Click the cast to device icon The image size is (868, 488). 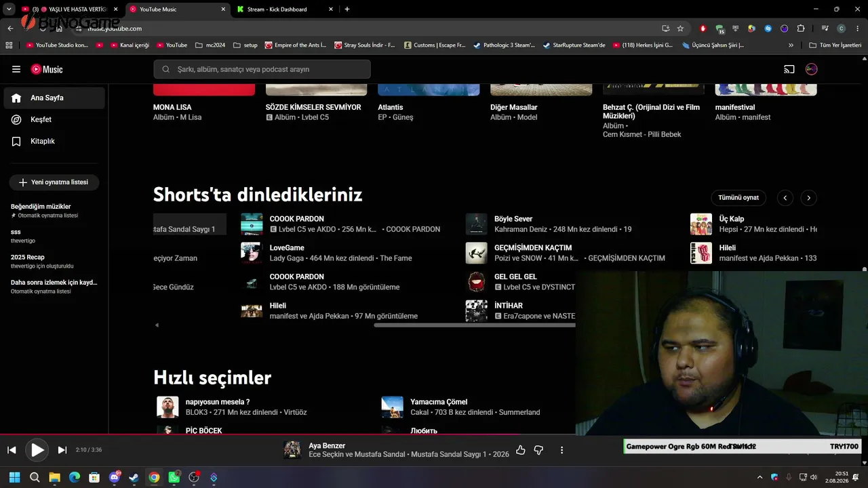[x=789, y=69]
